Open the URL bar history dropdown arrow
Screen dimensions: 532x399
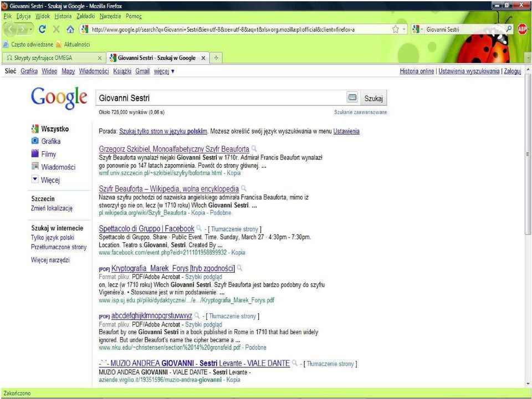click(404, 29)
